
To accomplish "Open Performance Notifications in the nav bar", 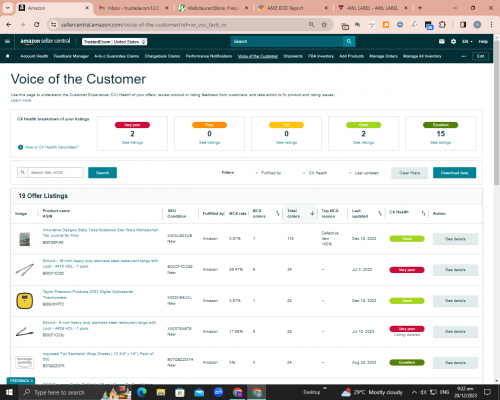I will (x=209, y=56).
